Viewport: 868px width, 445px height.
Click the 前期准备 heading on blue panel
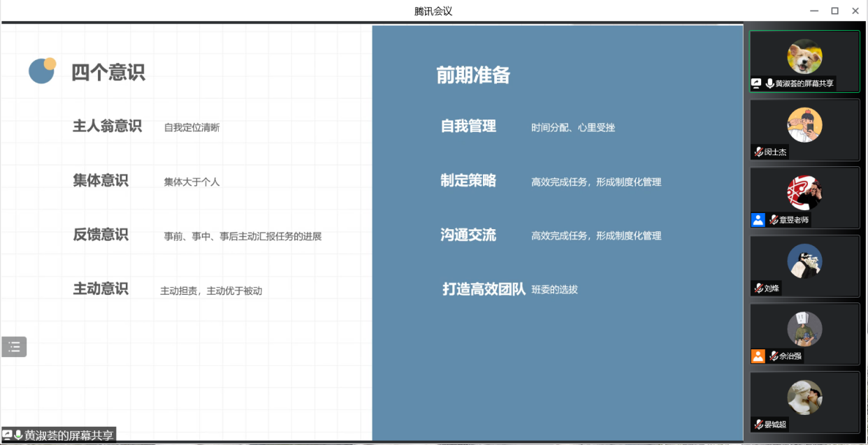coord(473,75)
